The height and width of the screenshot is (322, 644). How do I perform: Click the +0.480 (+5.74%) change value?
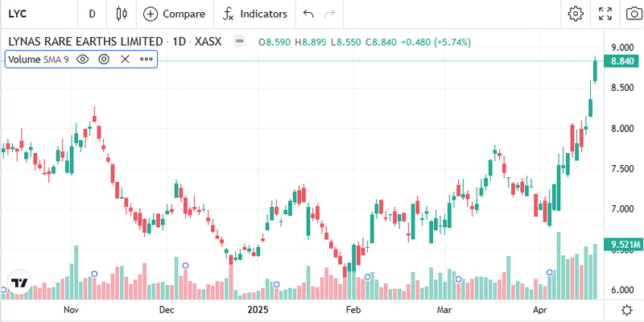[x=436, y=42]
